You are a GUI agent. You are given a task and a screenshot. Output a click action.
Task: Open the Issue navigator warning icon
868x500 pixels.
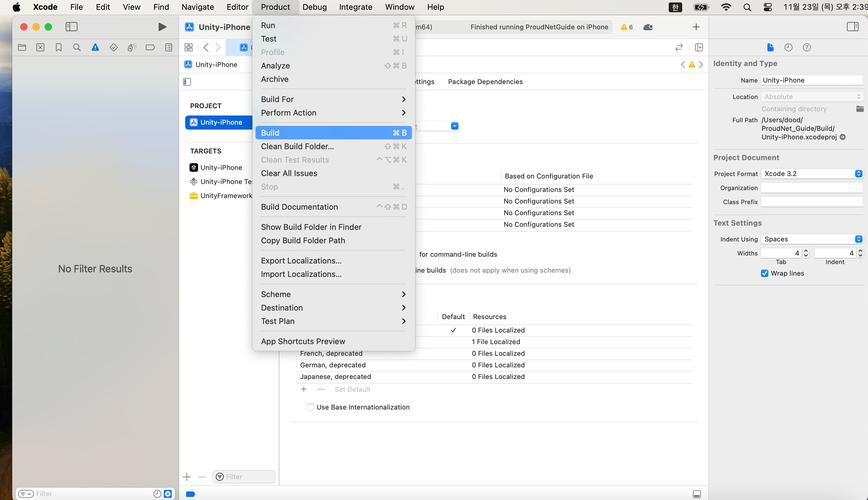click(95, 47)
